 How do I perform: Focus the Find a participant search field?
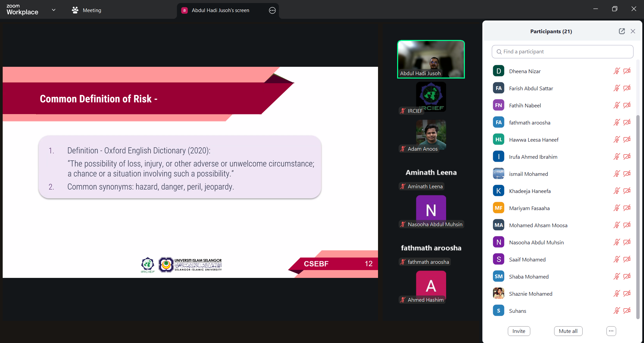(562, 52)
